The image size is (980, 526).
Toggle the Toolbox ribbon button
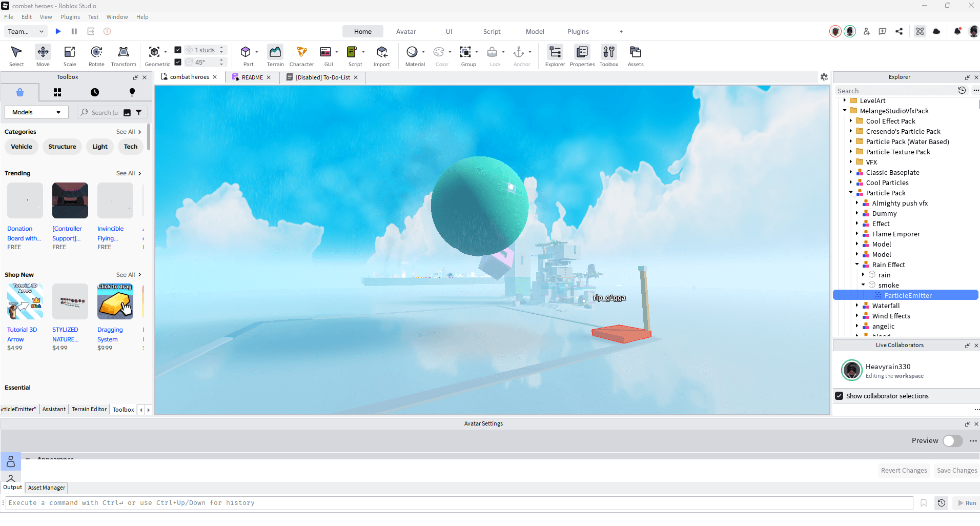609,55
